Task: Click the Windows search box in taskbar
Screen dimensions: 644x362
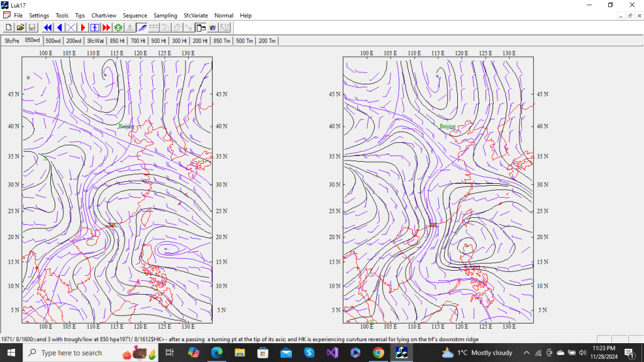Action: point(70,353)
